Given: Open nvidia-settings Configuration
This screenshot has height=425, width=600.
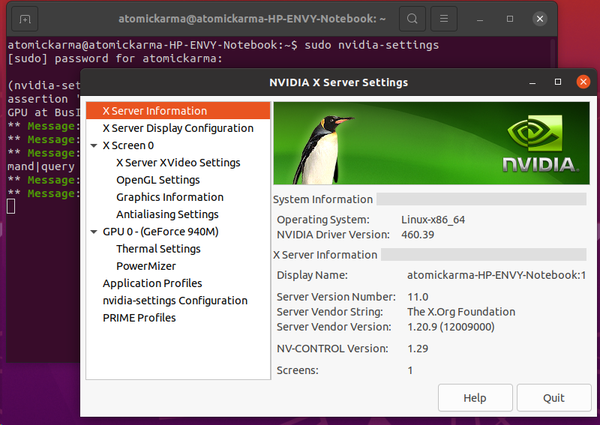Looking at the screenshot, I should click(x=174, y=300).
